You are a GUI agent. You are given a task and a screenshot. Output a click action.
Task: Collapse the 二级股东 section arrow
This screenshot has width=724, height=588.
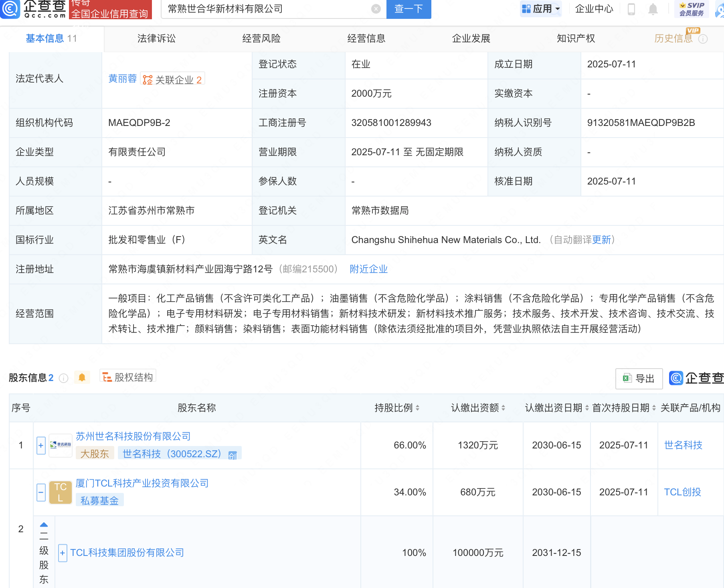coord(44,525)
